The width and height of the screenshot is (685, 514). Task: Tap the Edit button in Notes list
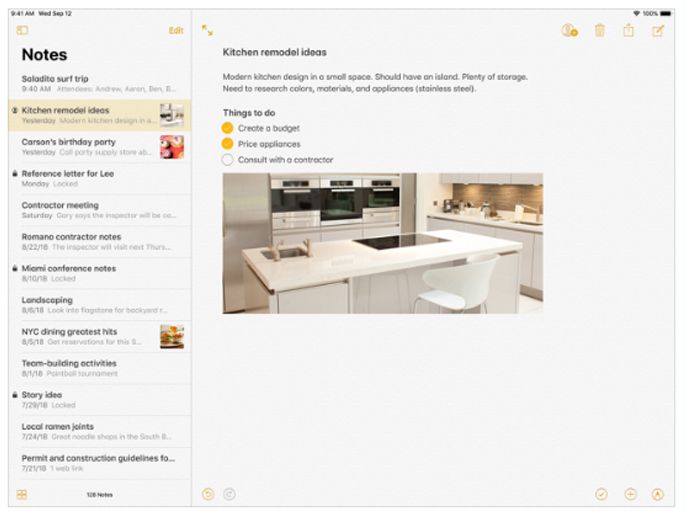click(x=176, y=31)
